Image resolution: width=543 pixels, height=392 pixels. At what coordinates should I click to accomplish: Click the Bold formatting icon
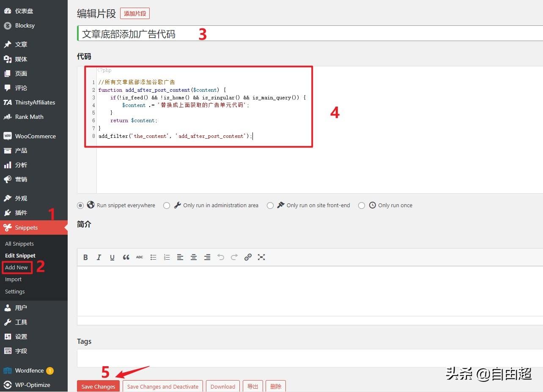click(x=85, y=257)
